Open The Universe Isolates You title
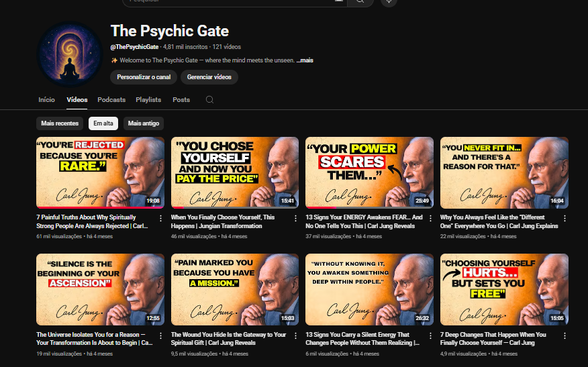 click(95, 339)
